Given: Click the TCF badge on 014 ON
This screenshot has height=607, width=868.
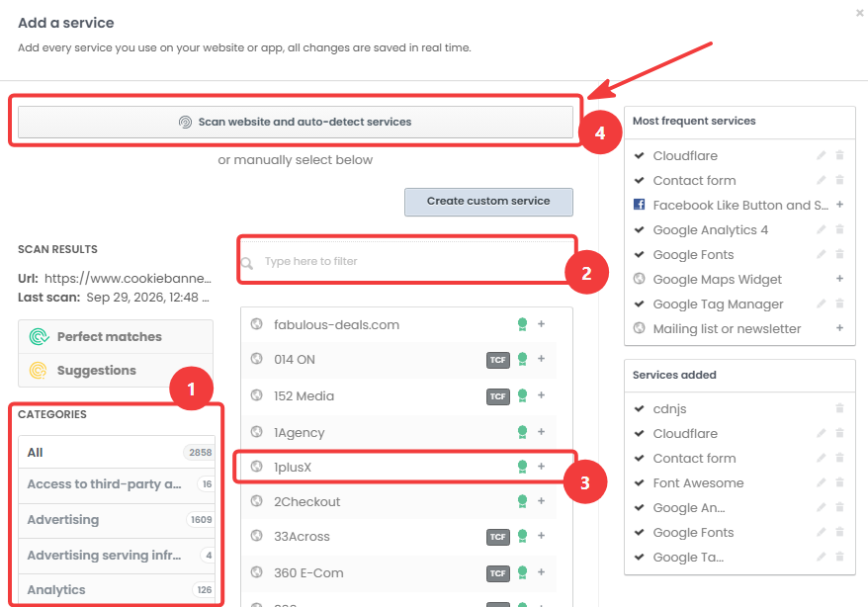Looking at the screenshot, I should (x=498, y=360).
